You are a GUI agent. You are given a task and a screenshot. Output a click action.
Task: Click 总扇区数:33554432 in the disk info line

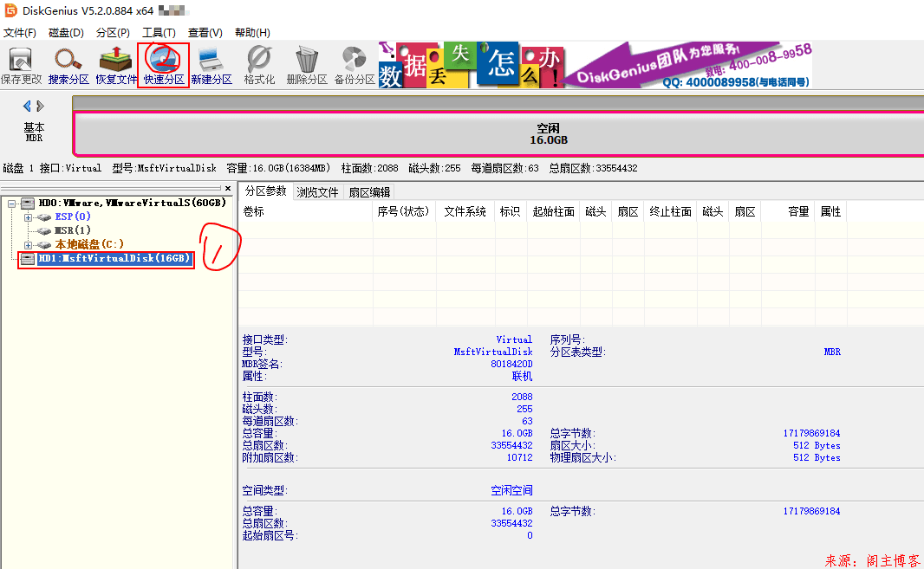click(x=594, y=169)
